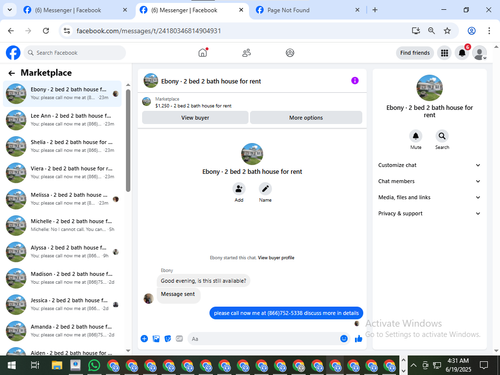
Task: Go to the Facebook logo home
Action: click(13, 53)
